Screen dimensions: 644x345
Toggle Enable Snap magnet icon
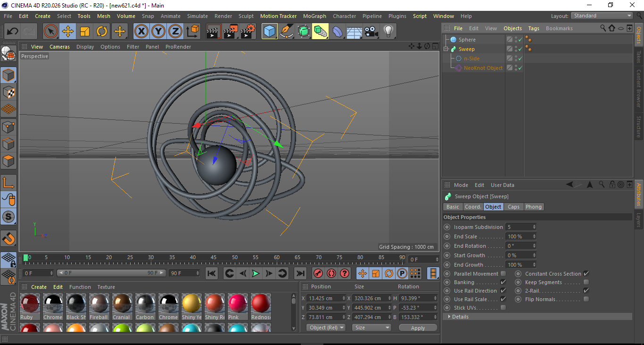point(8,239)
